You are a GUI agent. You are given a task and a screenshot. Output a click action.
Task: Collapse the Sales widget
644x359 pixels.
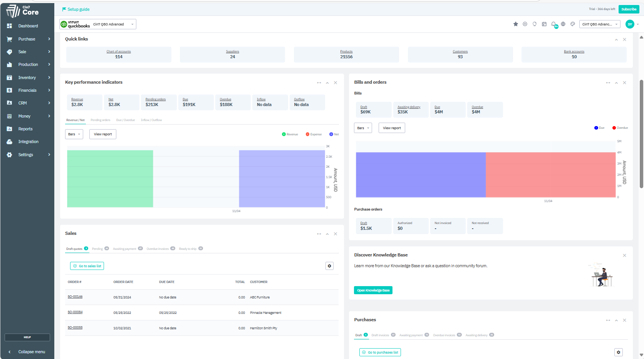[327, 234]
